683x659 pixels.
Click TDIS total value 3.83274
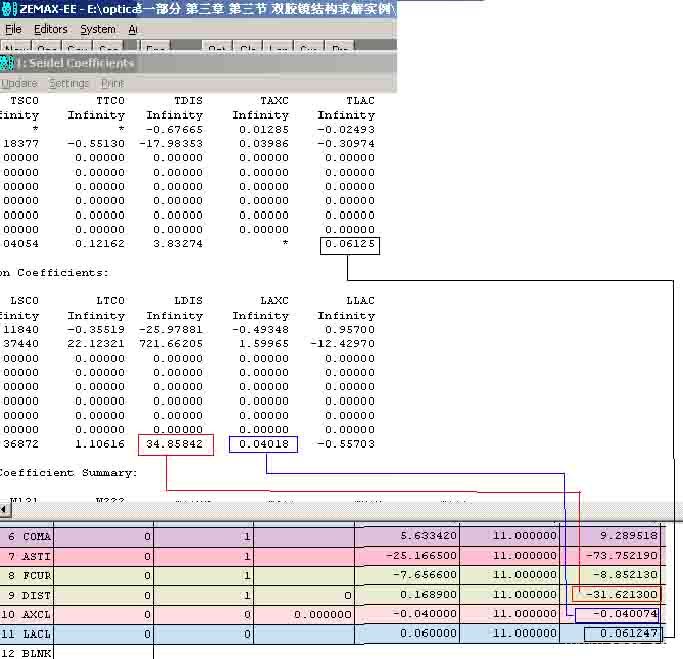[178, 243]
